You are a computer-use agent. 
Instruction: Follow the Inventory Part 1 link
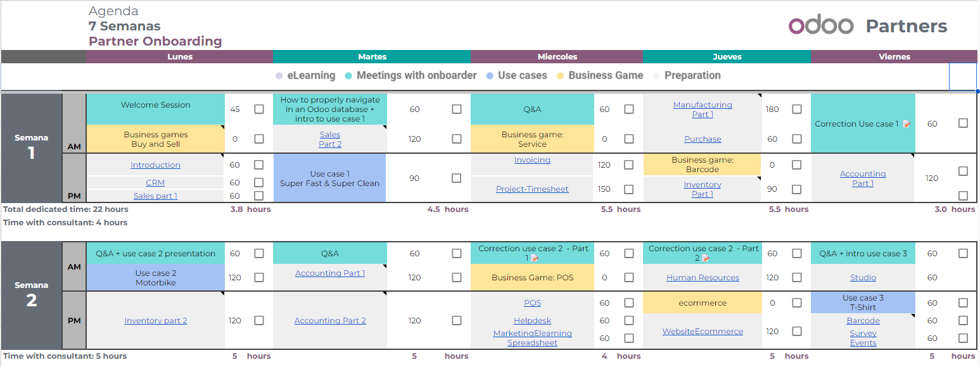pyautogui.click(x=703, y=189)
